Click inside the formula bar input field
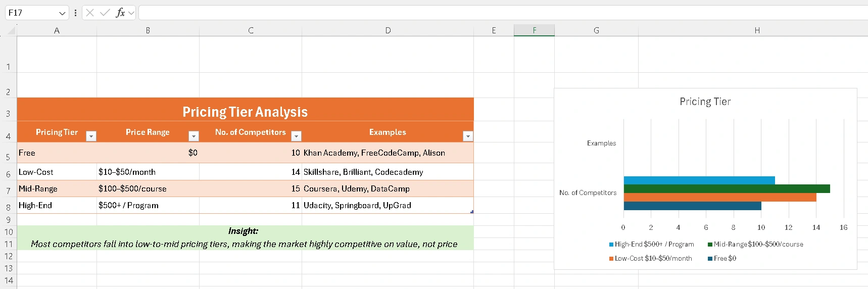 click(x=500, y=13)
